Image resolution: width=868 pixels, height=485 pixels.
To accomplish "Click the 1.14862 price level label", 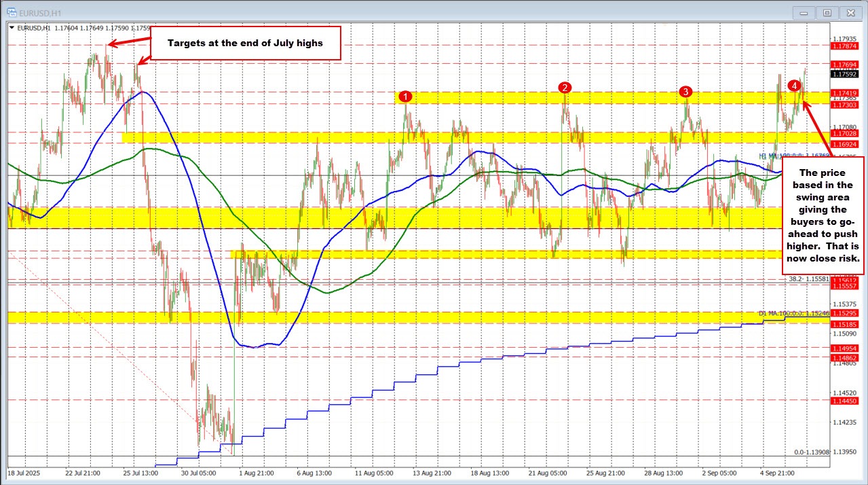I will [846, 357].
